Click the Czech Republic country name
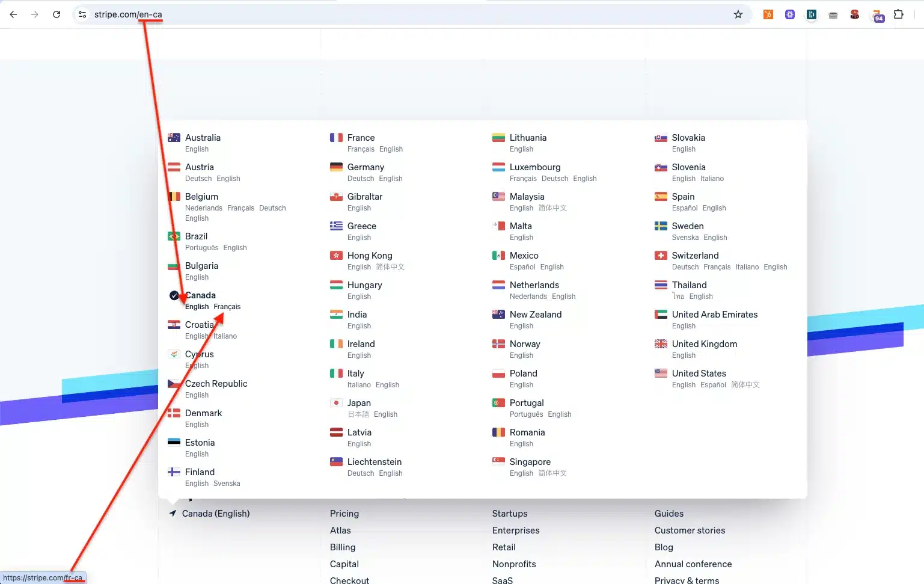 (x=216, y=384)
